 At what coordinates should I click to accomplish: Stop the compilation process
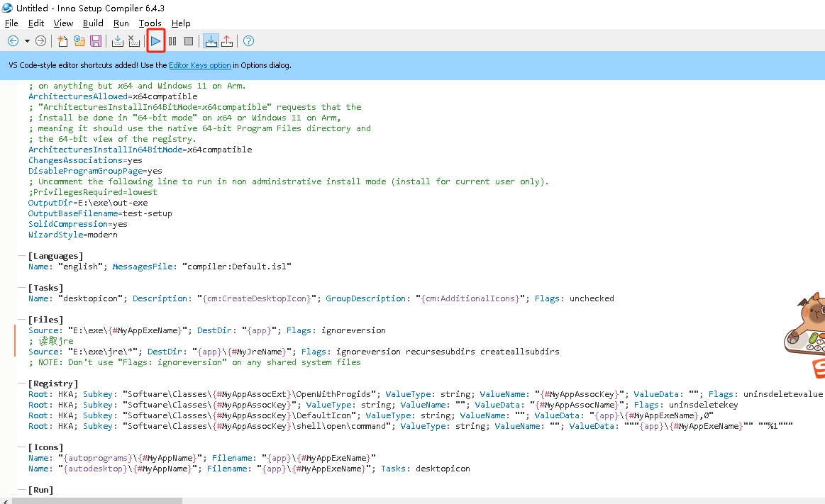click(x=188, y=40)
